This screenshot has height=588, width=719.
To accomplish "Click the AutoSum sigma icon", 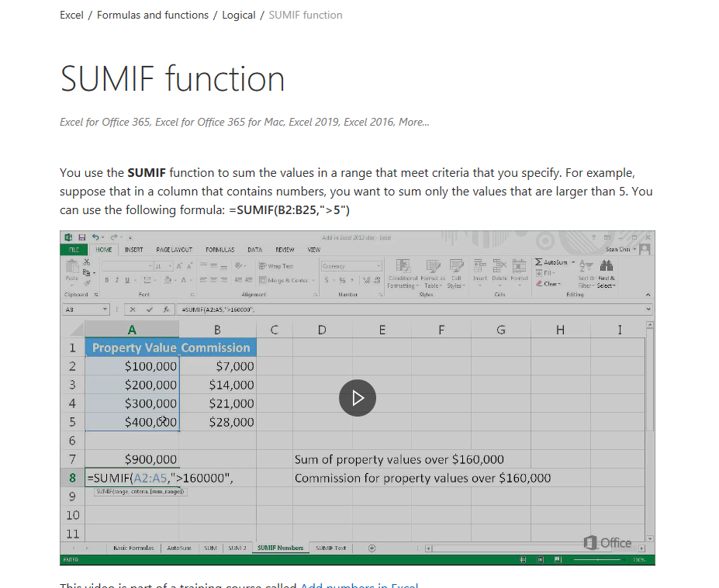I will (x=539, y=262).
